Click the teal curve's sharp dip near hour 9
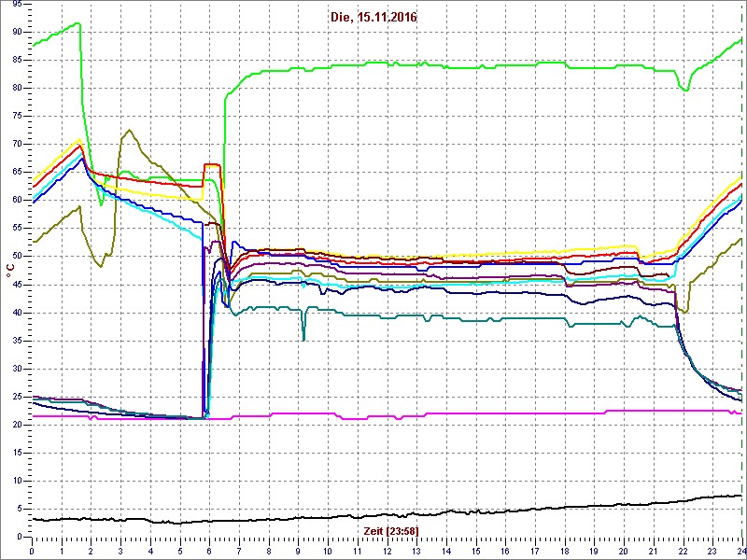747x560 pixels. tap(303, 336)
